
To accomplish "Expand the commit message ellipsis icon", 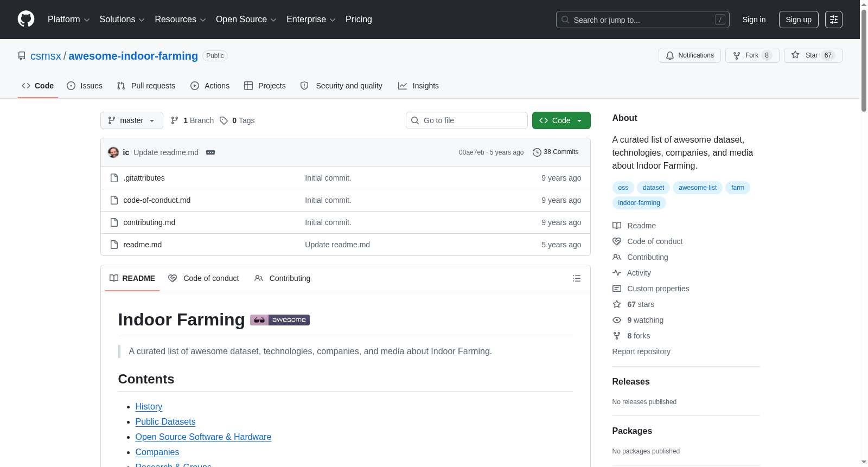I will 210,152.
